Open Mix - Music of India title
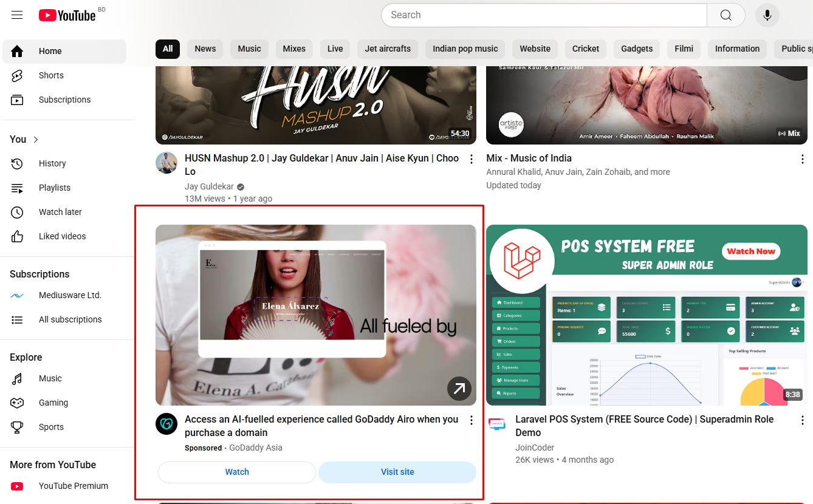Screen dimensions: 813x504 click(x=529, y=158)
